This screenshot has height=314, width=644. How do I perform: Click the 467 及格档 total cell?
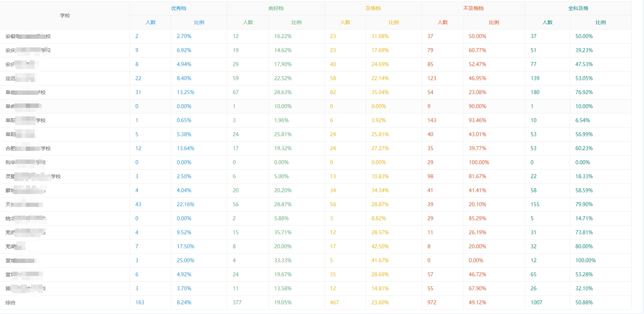click(x=334, y=303)
